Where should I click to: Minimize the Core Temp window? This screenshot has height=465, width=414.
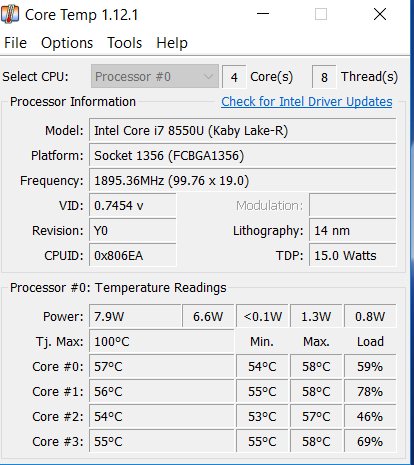point(263,14)
